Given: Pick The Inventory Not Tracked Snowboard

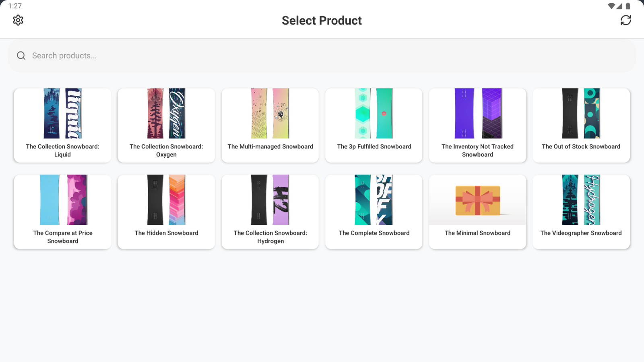Looking at the screenshot, I should click(477, 125).
